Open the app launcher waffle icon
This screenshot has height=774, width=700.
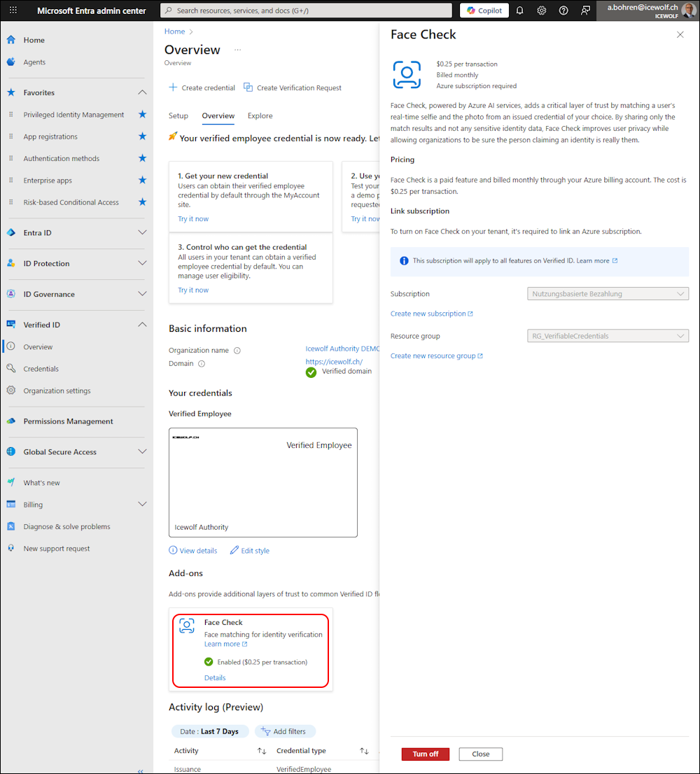(x=13, y=10)
